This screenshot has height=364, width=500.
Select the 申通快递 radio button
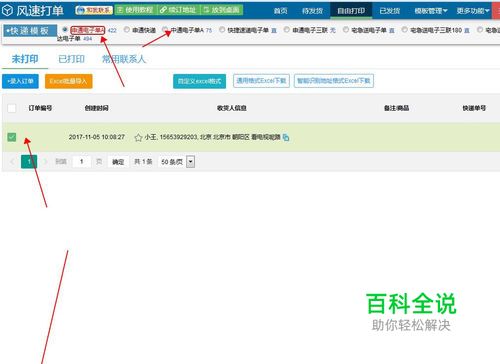point(127,30)
